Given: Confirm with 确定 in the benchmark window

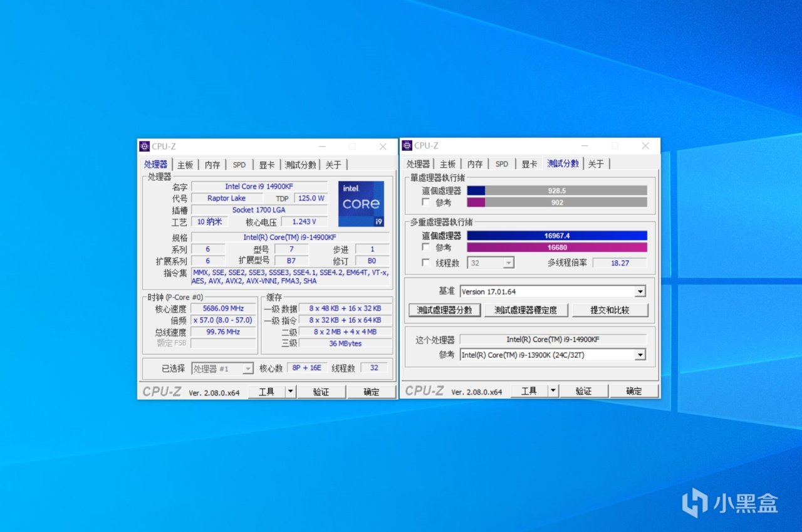Looking at the screenshot, I should tap(634, 391).
